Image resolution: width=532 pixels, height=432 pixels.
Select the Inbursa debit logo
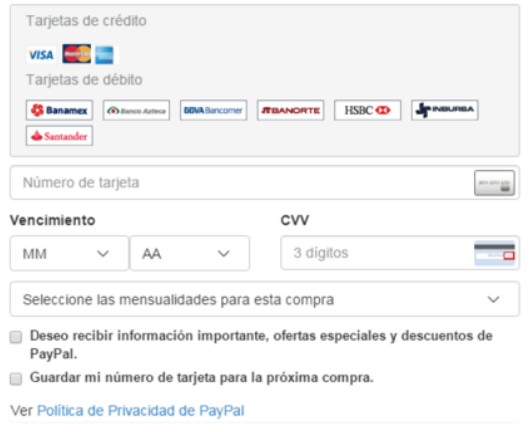pyautogui.click(x=445, y=110)
